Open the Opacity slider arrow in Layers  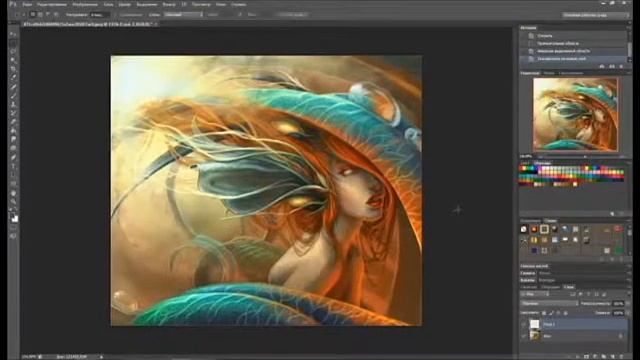click(628, 304)
